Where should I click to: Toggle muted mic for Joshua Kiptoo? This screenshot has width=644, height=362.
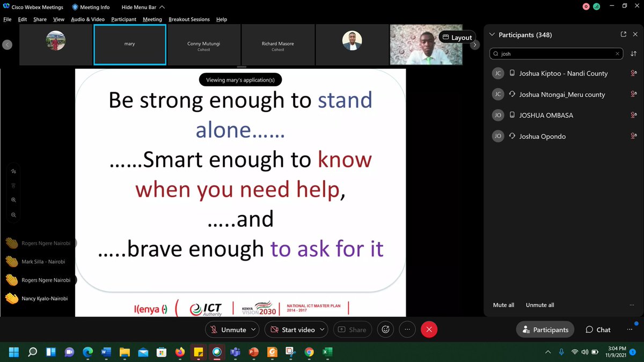click(x=633, y=73)
